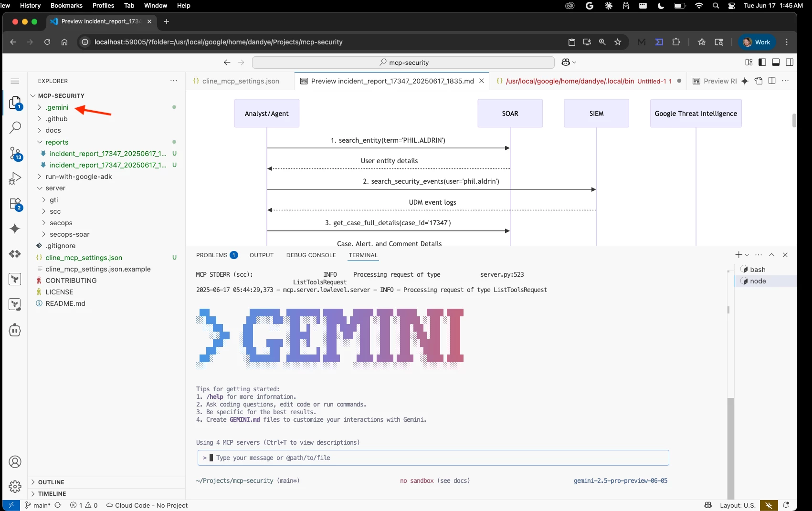Add new terminal with plus icon

coord(738,255)
